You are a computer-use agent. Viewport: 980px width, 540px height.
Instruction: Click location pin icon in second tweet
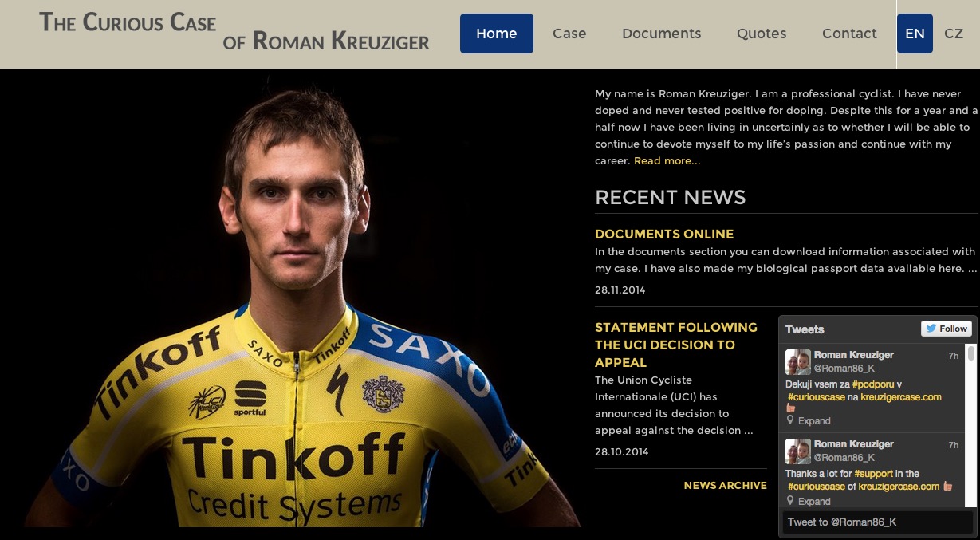(x=790, y=500)
